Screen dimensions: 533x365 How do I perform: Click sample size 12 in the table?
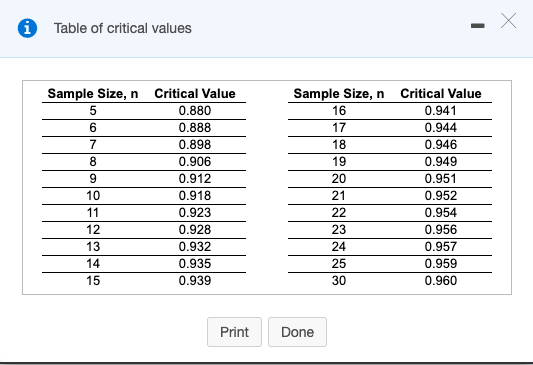(x=93, y=230)
